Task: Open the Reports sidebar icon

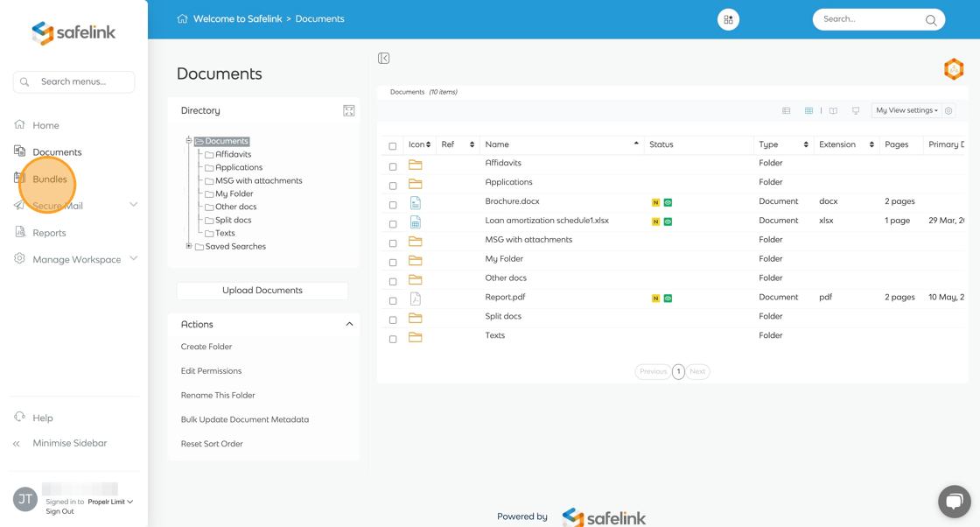Action: pyautogui.click(x=19, y=232)
